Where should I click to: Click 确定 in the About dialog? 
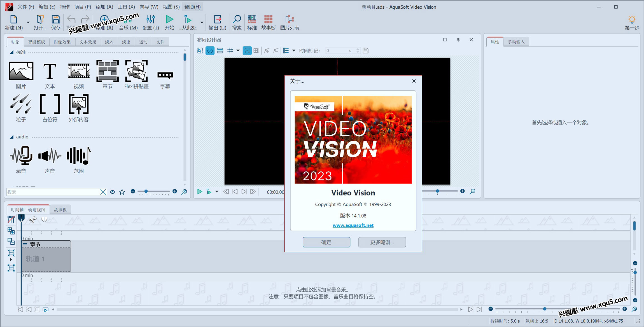coord(326,242)
